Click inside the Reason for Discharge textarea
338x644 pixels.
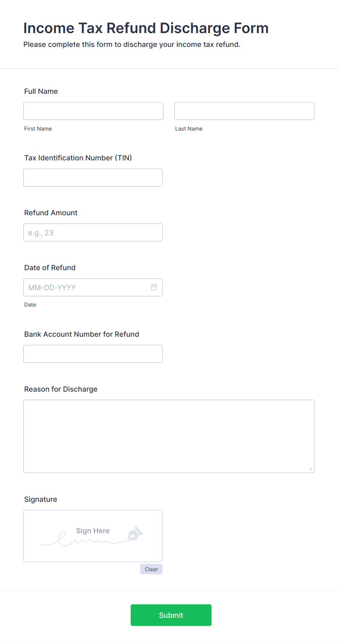(169, 436)
